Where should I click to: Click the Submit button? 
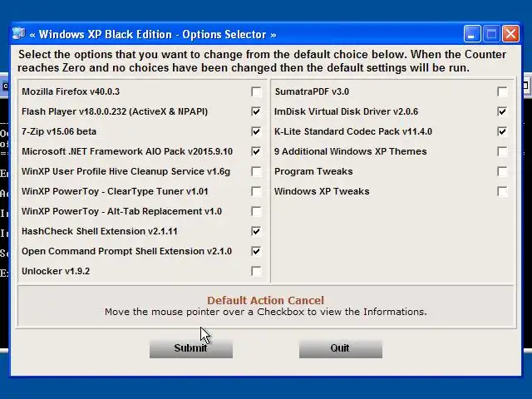tap(191, 348)
